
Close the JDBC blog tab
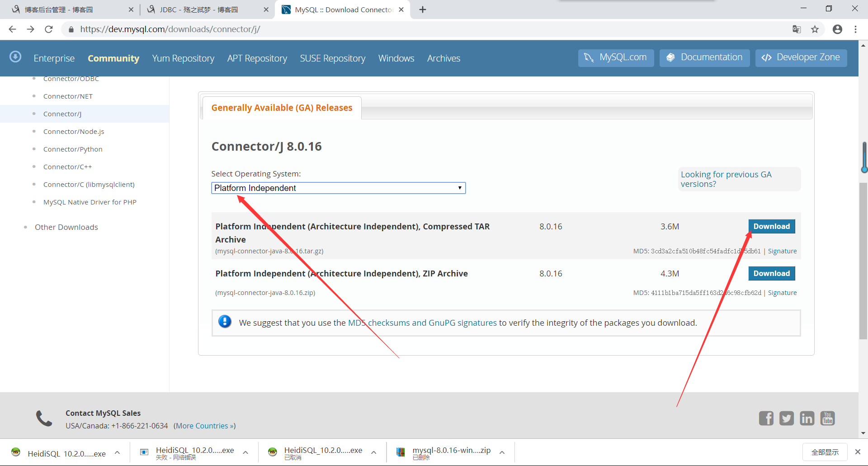(266, 10)
